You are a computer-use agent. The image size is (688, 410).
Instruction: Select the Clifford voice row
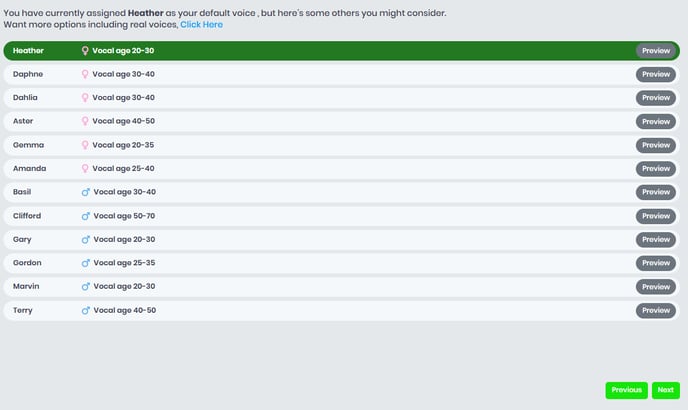click(x=341, y=216)
